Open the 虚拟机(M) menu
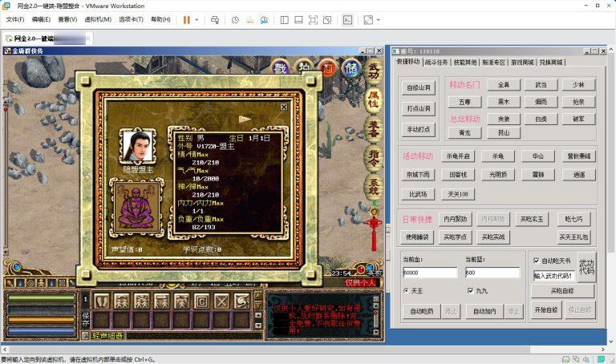 (x=98, y=19)
